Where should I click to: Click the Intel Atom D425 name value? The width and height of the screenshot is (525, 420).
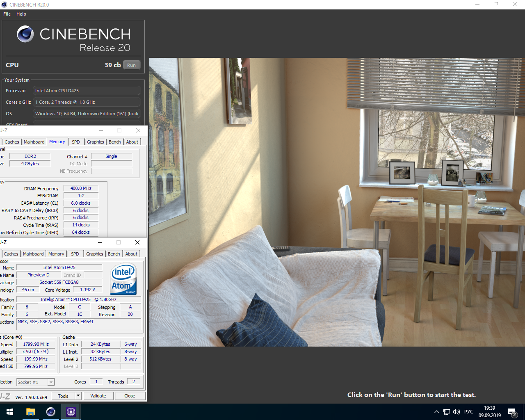[59, 267]
